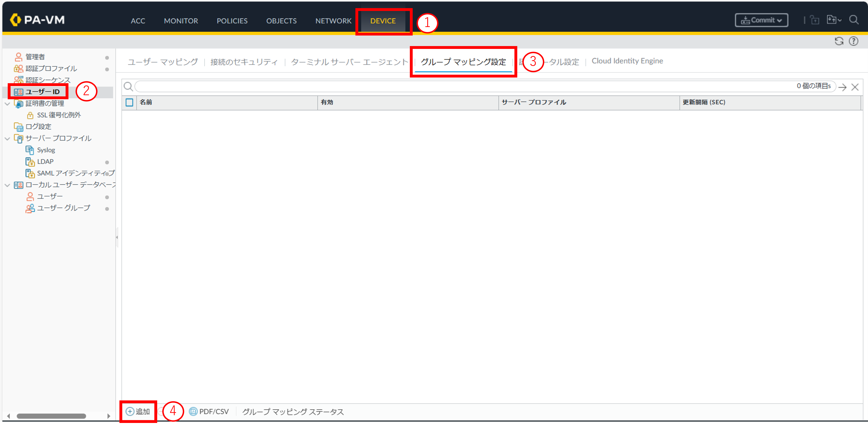Click the sidebar horizontal scrollbar thumb
The height and width of the screenshot is (427, 868).
coord(51,416)
